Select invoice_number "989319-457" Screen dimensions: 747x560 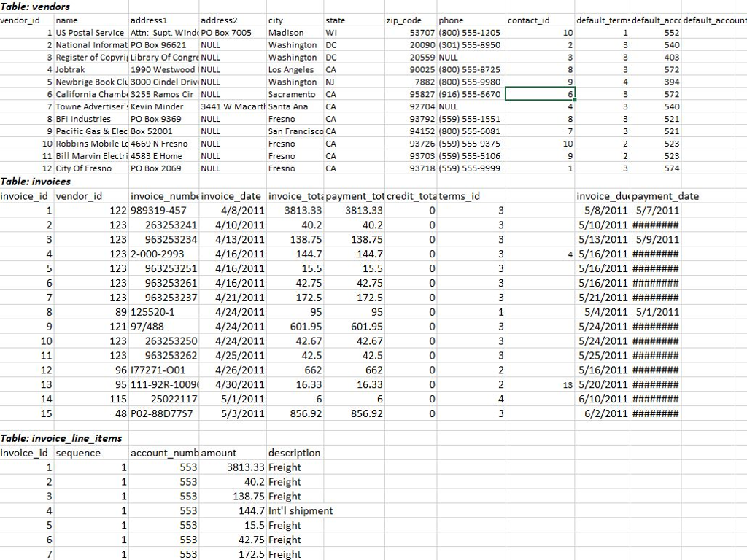(x=155, y=209)
